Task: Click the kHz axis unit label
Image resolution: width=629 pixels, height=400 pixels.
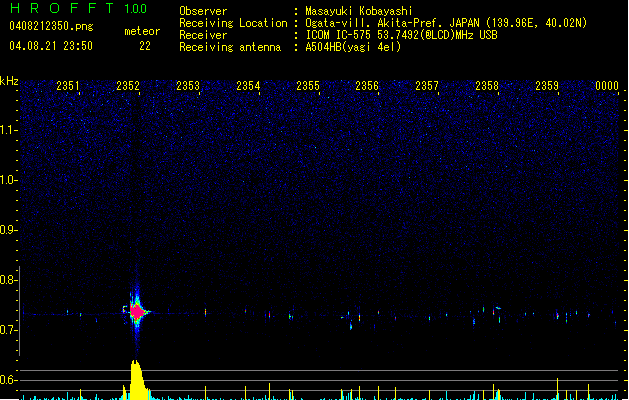Action: [9, 81]
